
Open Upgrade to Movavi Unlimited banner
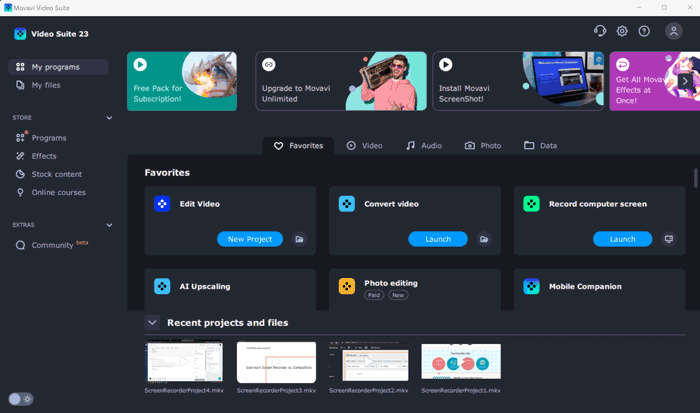click(x=341, y=81)
